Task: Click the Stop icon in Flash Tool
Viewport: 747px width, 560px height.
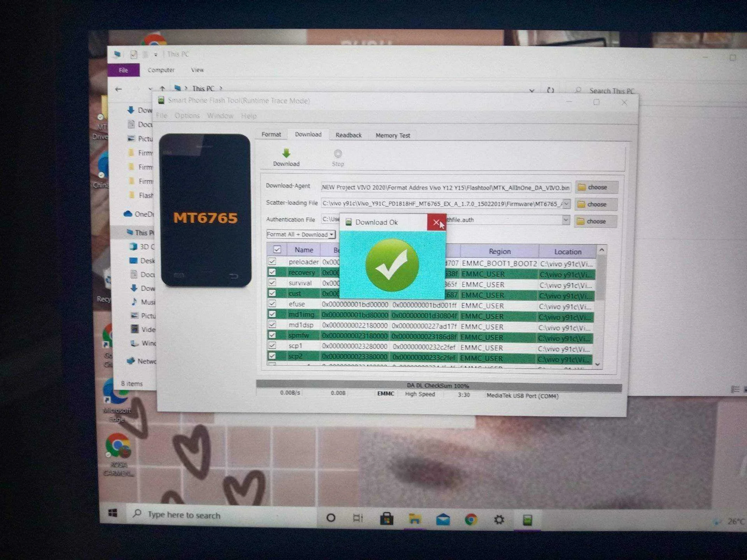Action: tap(338, 154)
